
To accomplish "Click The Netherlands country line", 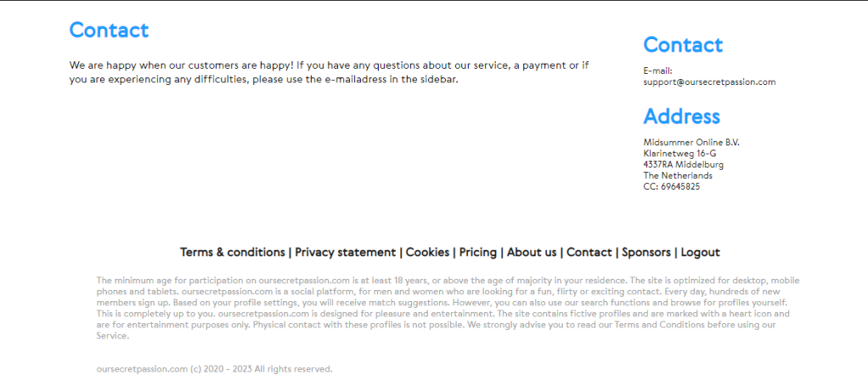I will 678,176.
